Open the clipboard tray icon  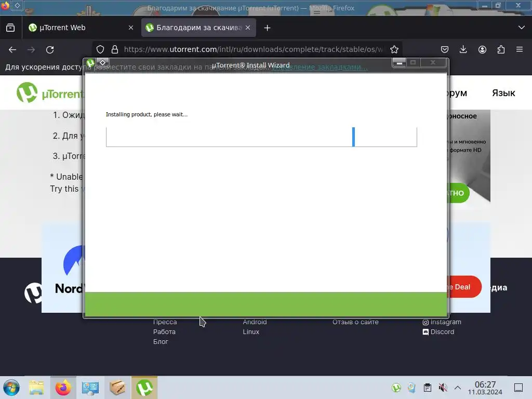[x=428, y=388]
